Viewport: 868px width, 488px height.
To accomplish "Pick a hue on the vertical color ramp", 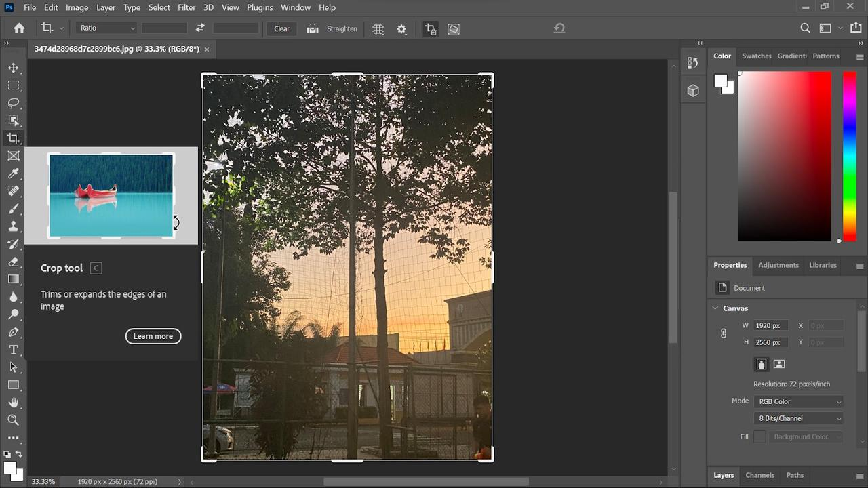I will [849, 156].
